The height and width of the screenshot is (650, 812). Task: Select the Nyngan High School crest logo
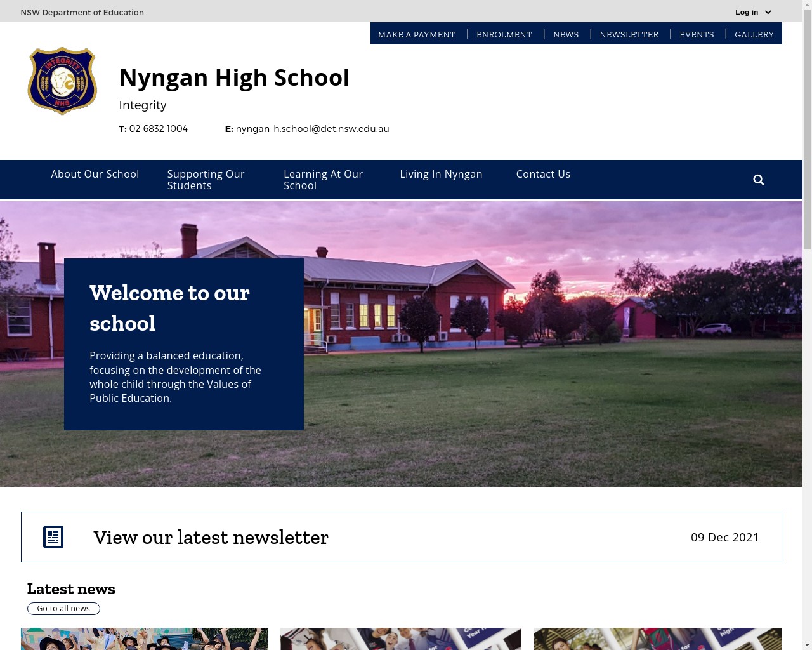point(62,81)
